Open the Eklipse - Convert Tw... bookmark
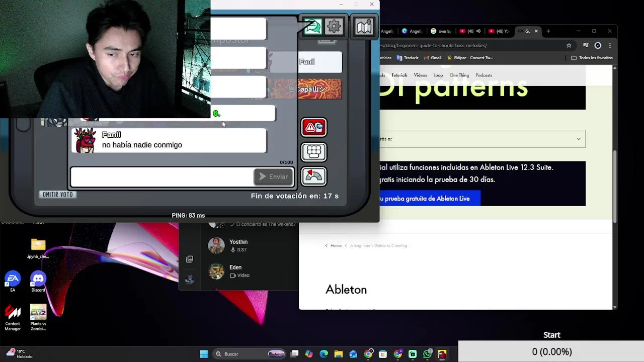 [470, 58]
